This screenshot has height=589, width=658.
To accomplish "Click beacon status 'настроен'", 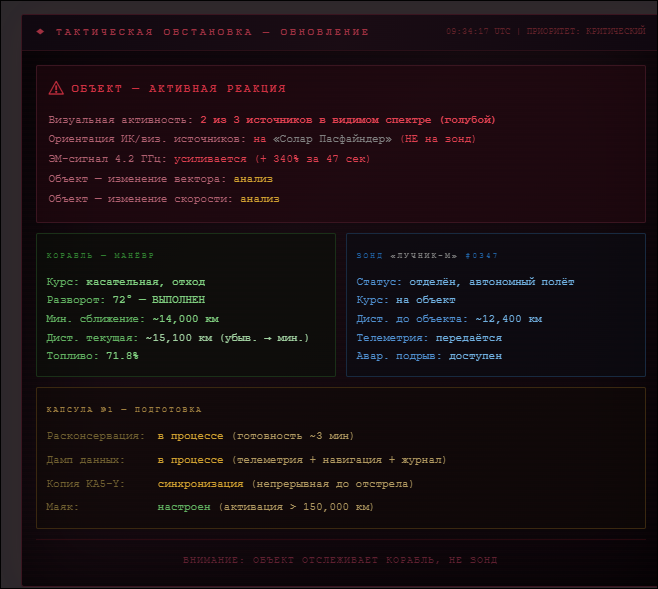I will (x=184, y=507).
